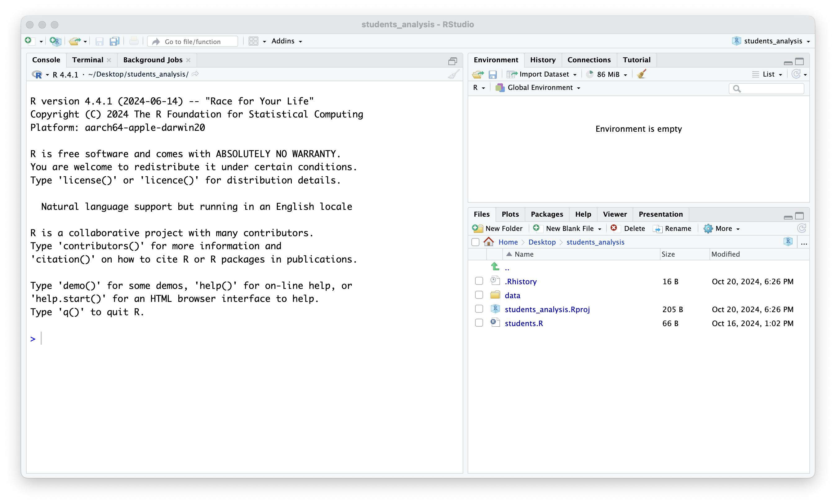Select the .Rhistory file checkbox

pos(479,281)
